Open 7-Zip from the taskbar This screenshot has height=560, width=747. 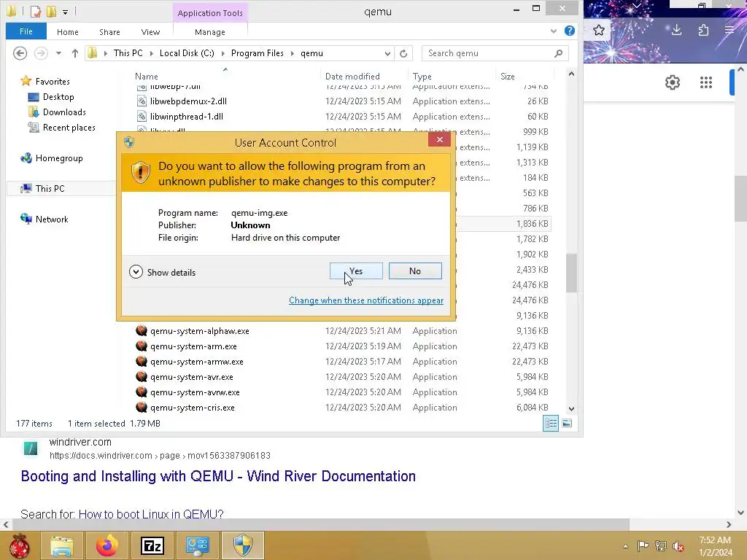click(x=152, y=545)
